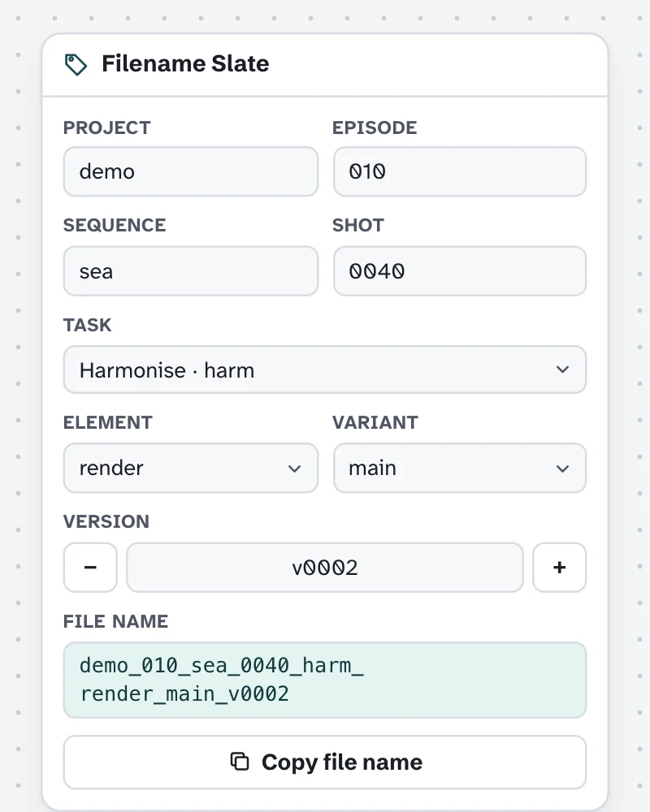Image resolution: width=650 pixels, height=812 pixels.
Task: Click the SHOT label
Action: coord(358,225)
